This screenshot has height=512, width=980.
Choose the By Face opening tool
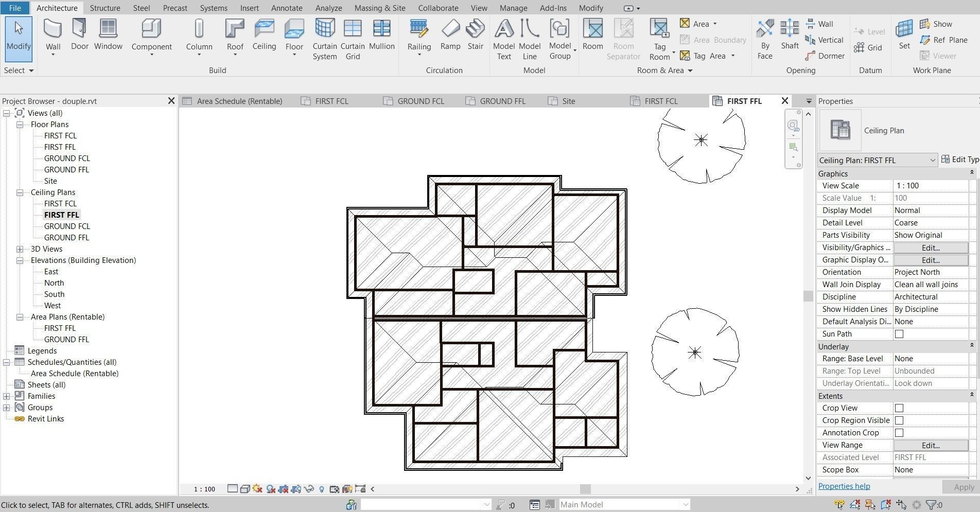point(765,39)
